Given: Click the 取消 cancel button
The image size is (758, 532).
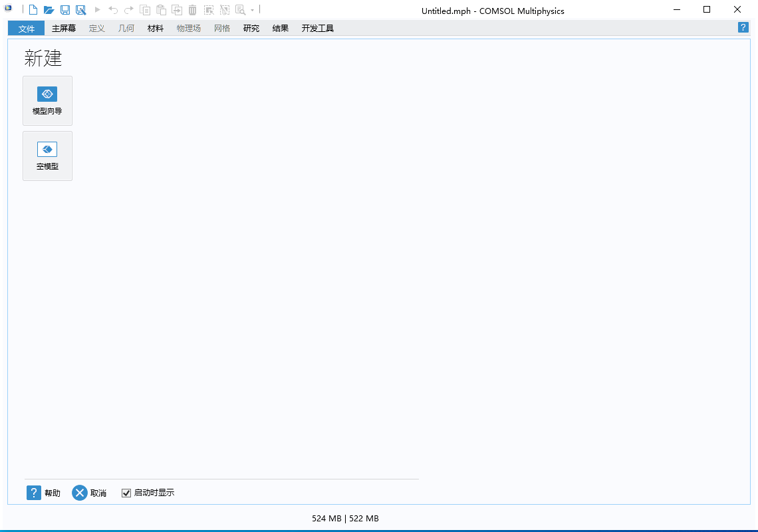Looking at the screenshot, I should [89, 493].
